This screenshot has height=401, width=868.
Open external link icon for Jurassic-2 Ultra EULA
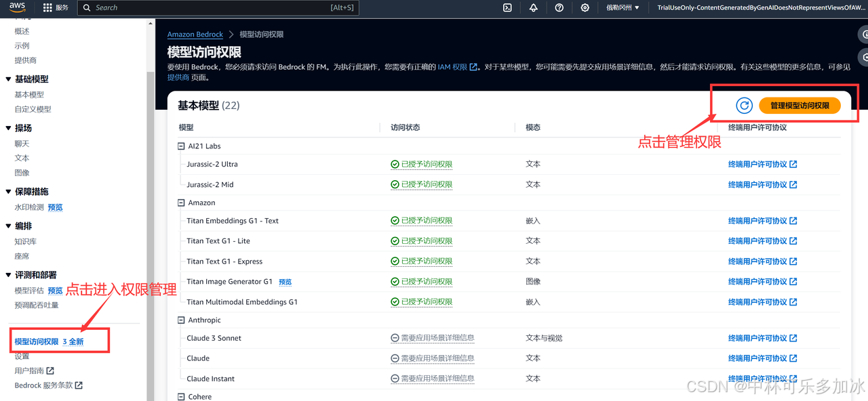(793, 165)
